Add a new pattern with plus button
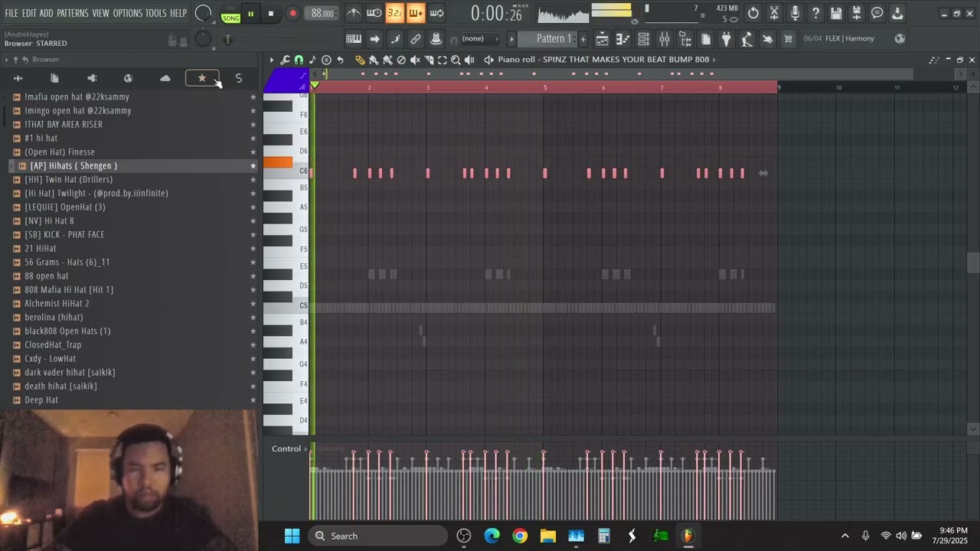The image size is (980, 551). (x=583, y=39)
